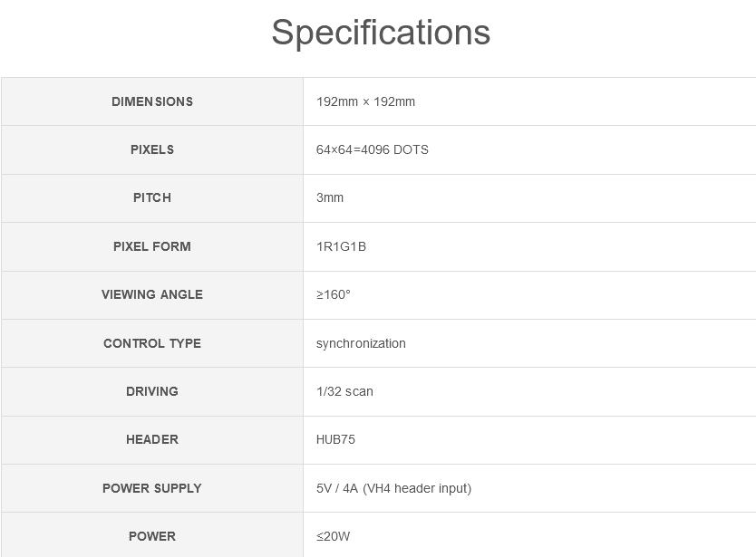Select the PITCH label cell
The image size is (756, 557).
coord(152,198)
